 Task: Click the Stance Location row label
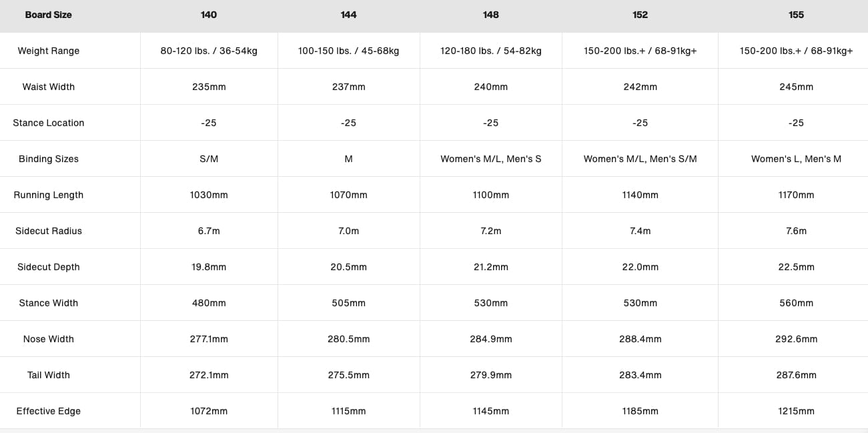49,123
